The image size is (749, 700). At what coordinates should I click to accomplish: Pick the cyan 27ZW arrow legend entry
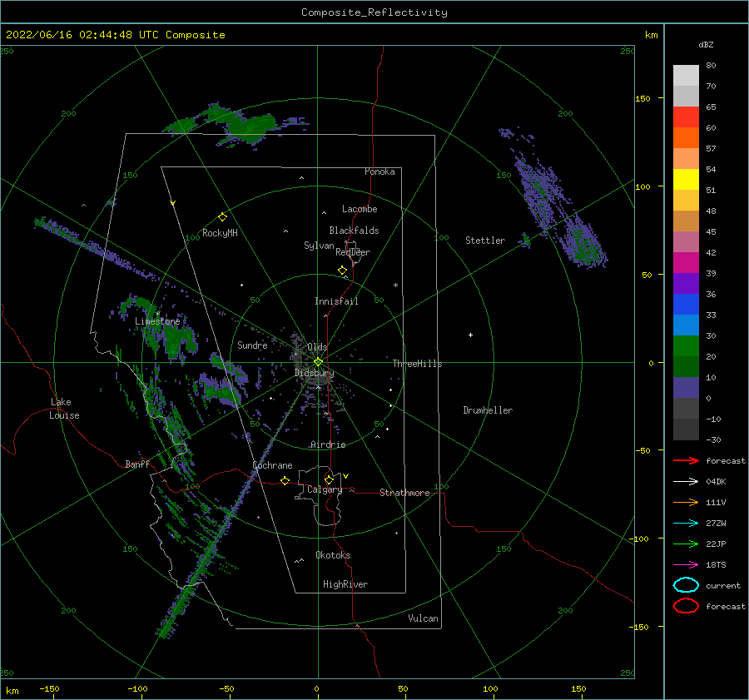686,524
